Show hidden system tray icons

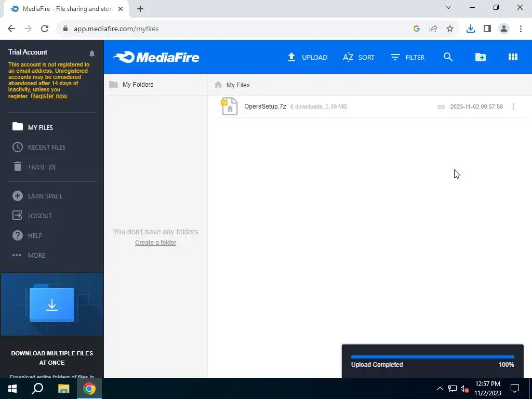(440, 389)
